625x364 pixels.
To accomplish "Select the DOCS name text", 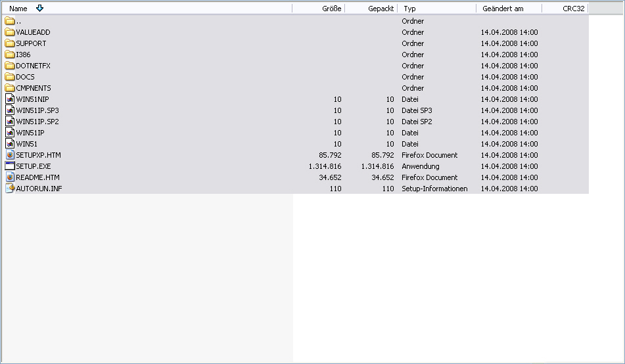I will [x=25, y=77].
